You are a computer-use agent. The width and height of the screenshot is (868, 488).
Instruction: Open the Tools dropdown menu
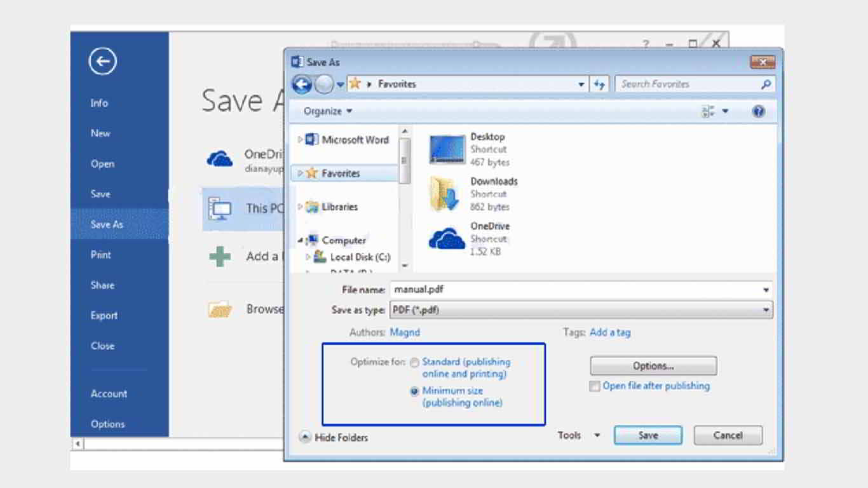[579, 436]
